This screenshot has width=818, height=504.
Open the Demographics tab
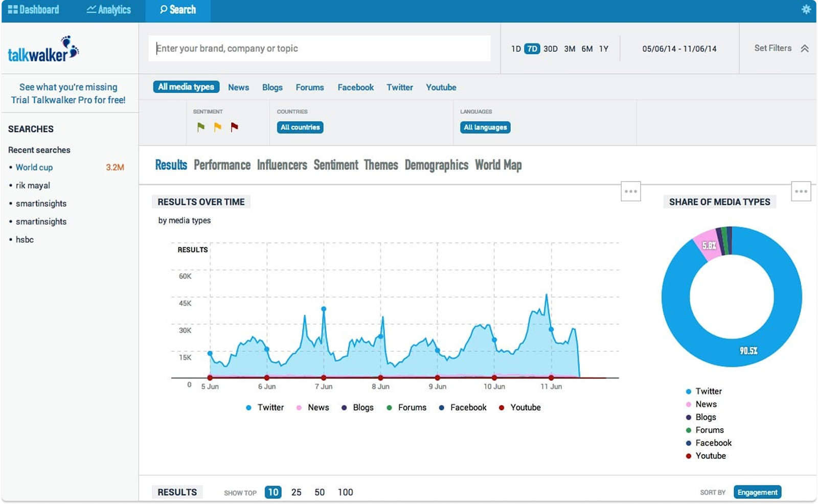pos(436,165)
